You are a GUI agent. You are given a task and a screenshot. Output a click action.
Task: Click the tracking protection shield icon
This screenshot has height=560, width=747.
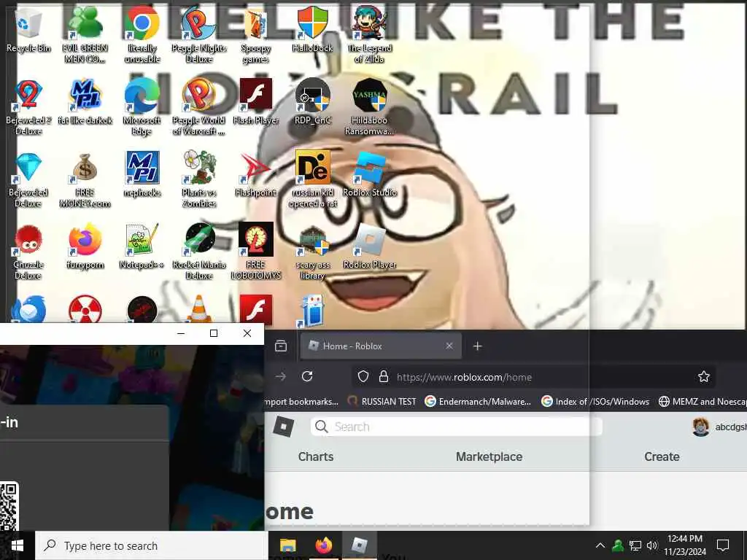click(363, 377)
